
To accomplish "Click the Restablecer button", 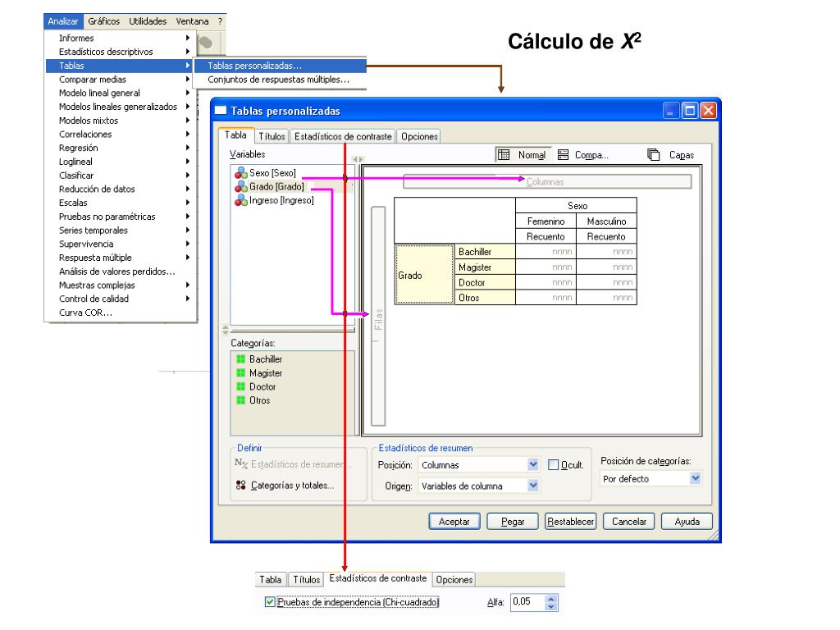I will [571, 521].
